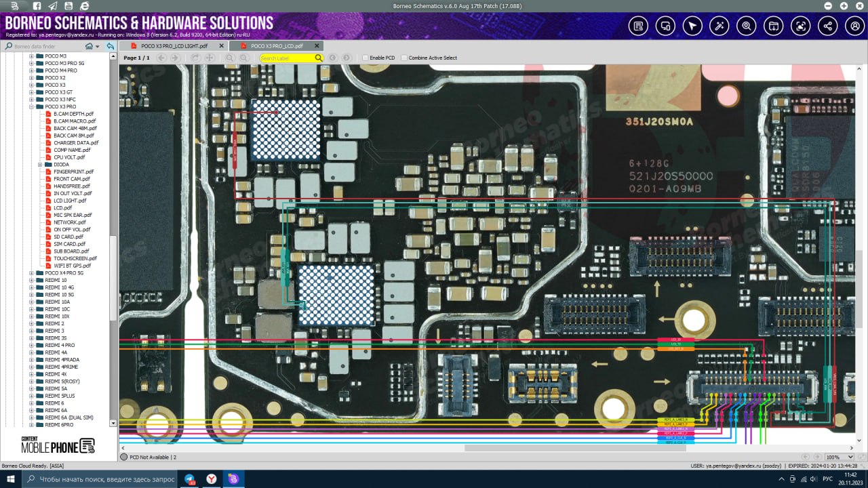Expand the REDMI 4 PRO folder

coord(31,345)
